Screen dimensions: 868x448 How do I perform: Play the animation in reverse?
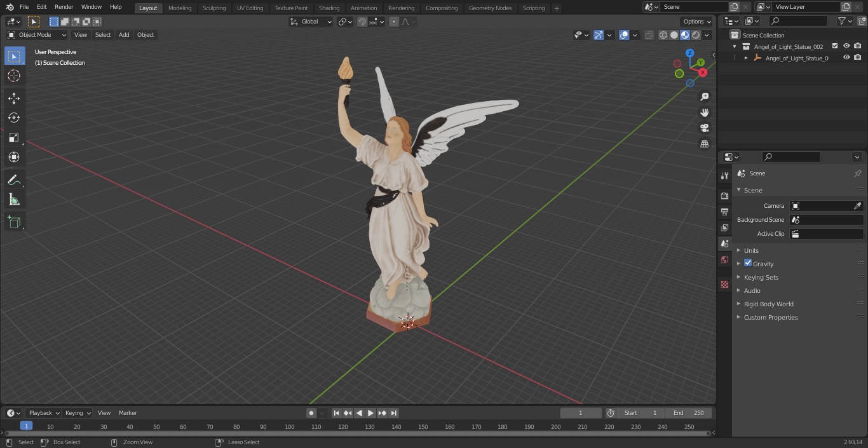coord(360,413)
